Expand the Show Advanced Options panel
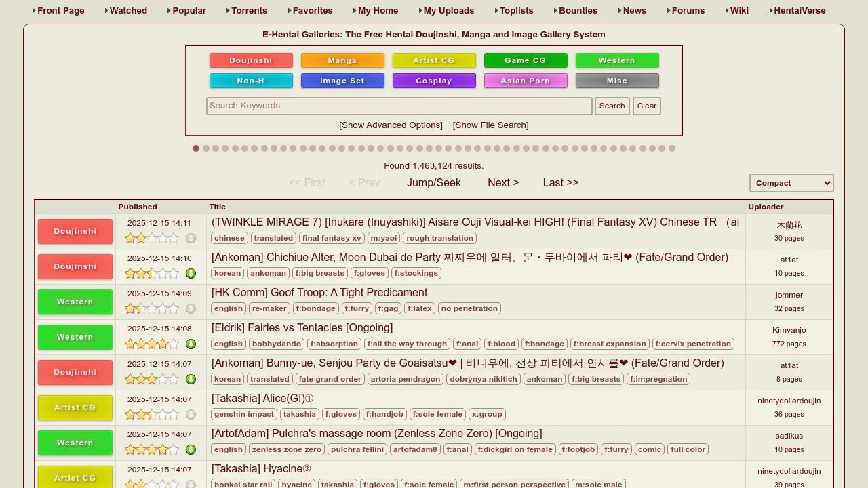This screenshot has width=868, height=488. pos(391,125)
